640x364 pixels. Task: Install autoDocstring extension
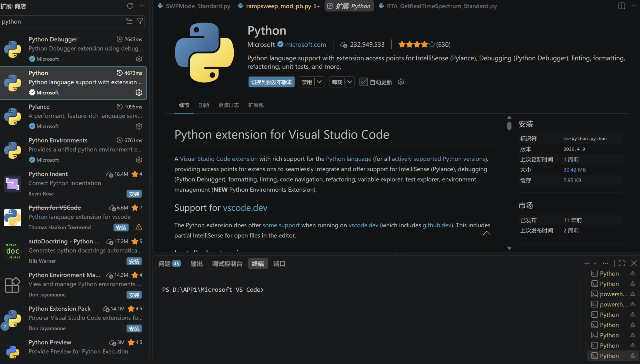click(x=134, y=261)
